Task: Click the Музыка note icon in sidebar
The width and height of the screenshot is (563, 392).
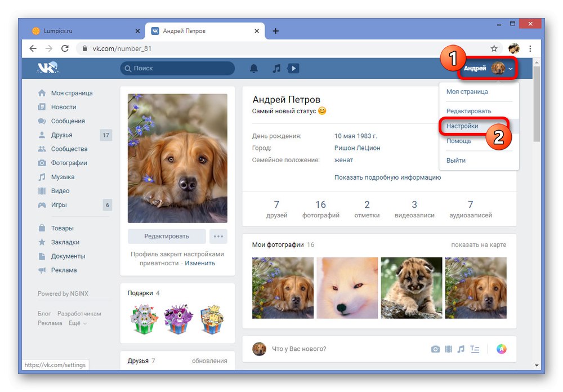Action: point(42,177)
